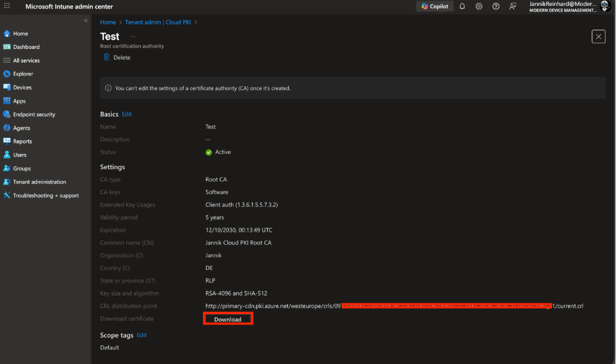Open notifications bell in top bar
616x364 pixels.
(x=462, y=7)
